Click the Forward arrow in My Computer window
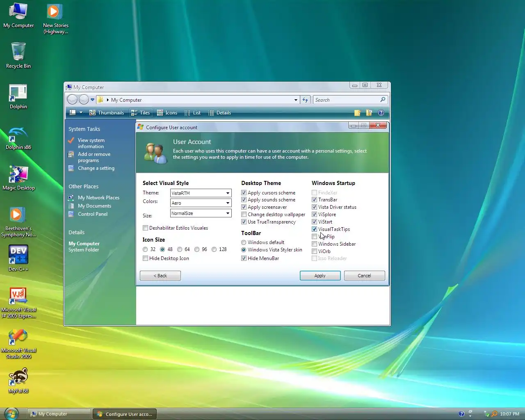This screenshot has width=525, height=420. [84, 100]
